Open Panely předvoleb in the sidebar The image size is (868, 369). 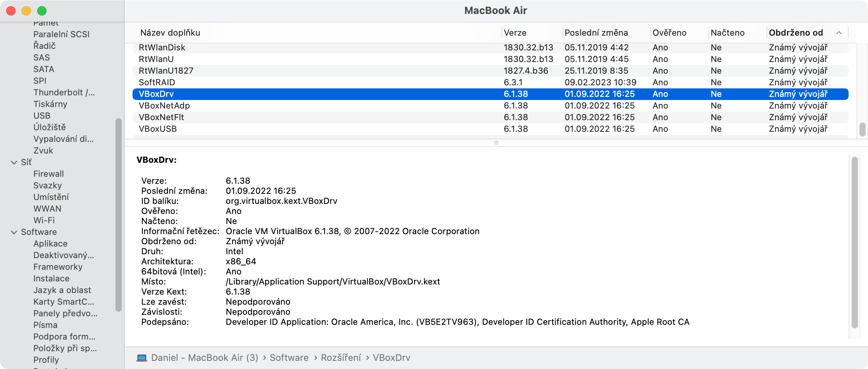[65, 314]
